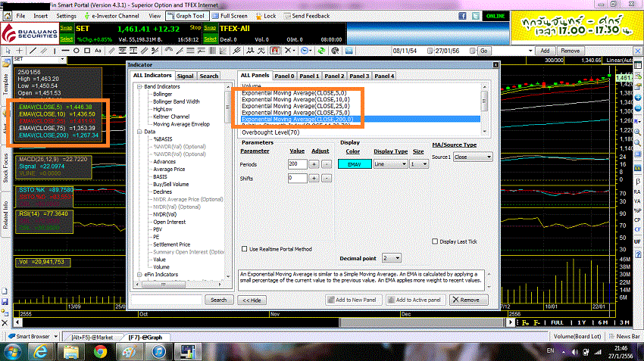Screen dimensions: 644x361
Task: Collapse the Band Indicators tree node
Action: [139, 86]
